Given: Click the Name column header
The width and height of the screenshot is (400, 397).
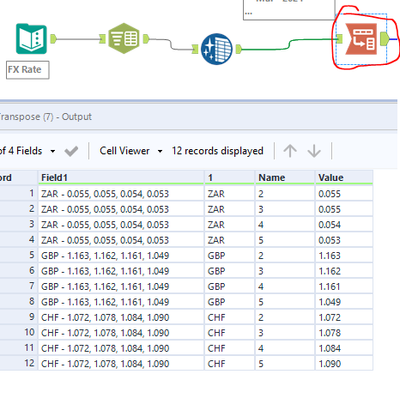Looking at the screenshot, I should point(285,178).
